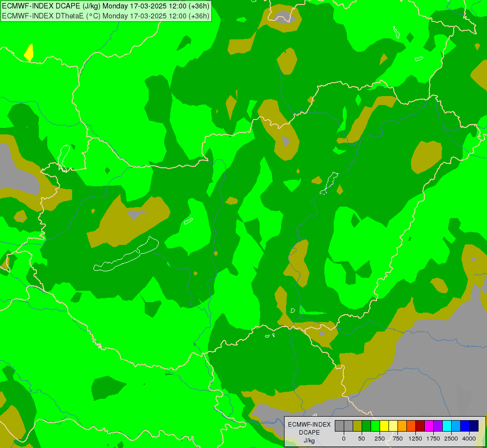Click the DCAPE title line at the top

(x=105, y=6)
